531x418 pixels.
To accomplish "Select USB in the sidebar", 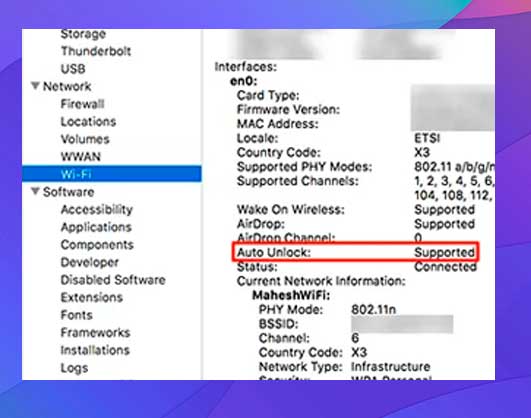I will [73, 69].
